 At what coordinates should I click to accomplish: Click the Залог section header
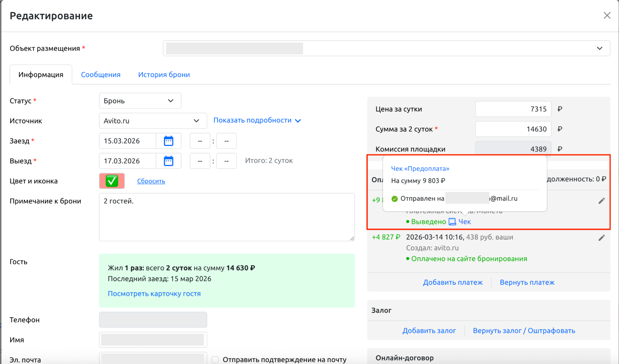coord(381,310)
